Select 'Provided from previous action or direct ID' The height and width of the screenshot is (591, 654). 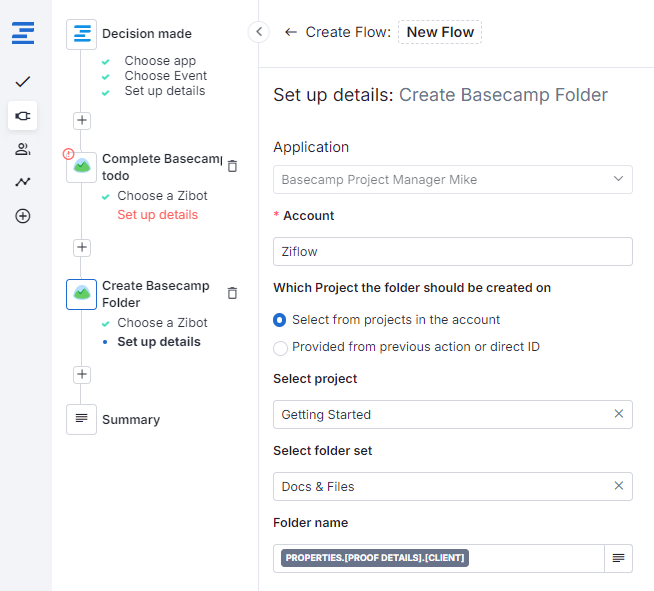coord(280,348)
